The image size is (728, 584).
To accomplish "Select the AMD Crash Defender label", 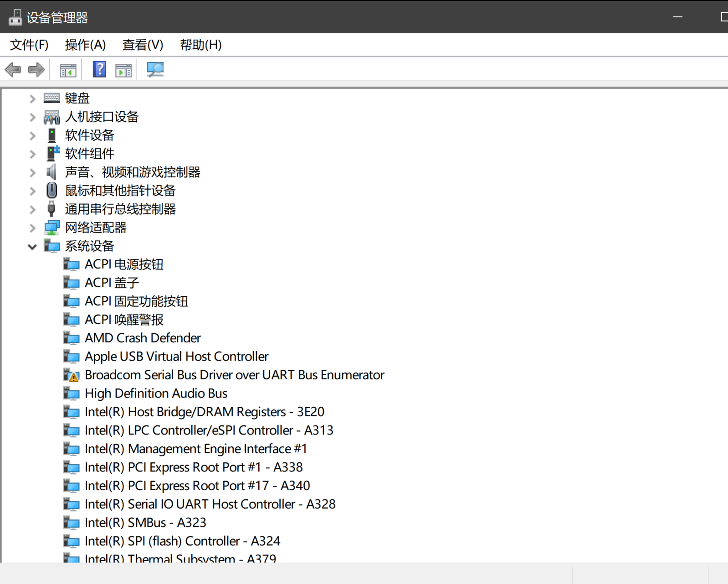I will (143, 338).
